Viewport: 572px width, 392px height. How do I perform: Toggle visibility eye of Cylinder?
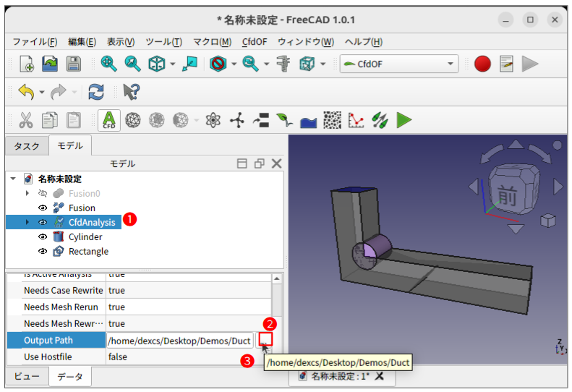pos(43,237)
